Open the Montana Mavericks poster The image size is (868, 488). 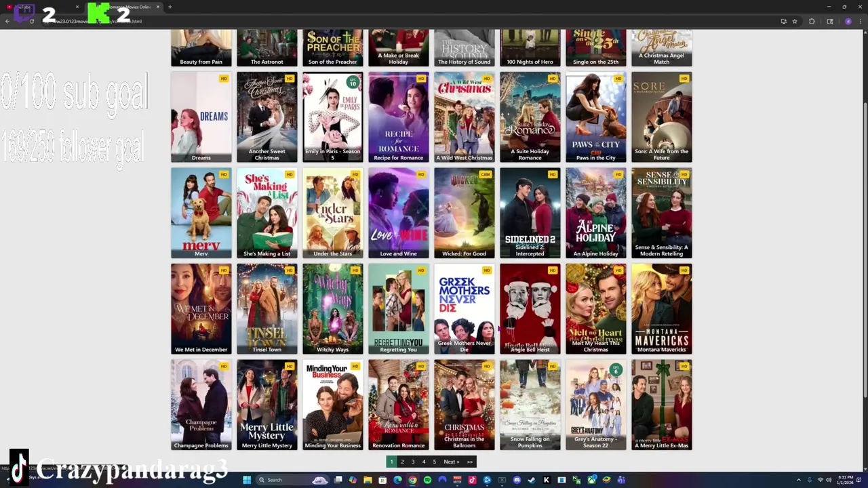click(661, 308)
